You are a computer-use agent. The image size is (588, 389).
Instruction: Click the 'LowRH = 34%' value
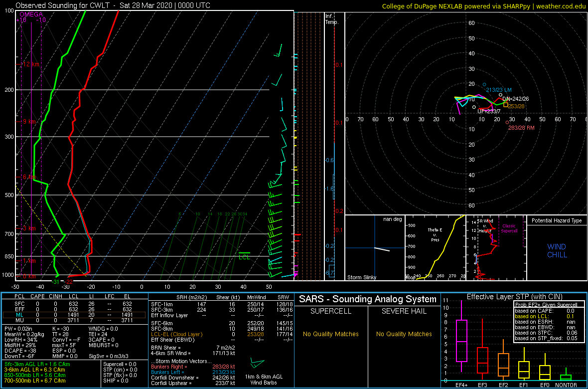pyautogui.click(x=20, y=340)
